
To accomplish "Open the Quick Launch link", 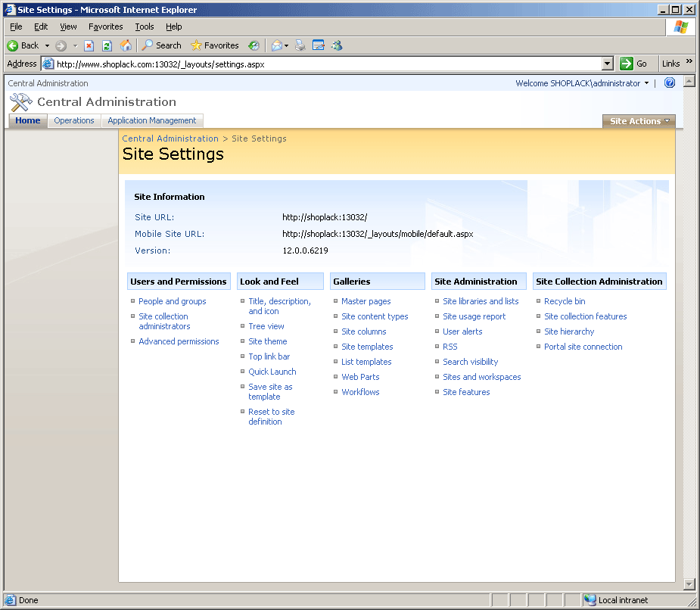I will click(x=272, y=372).
